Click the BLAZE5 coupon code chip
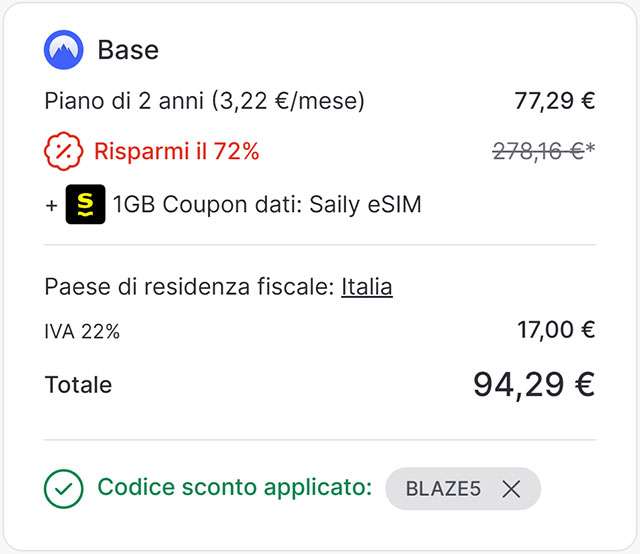This screenshot has width=640, height=554. (444, 489)
